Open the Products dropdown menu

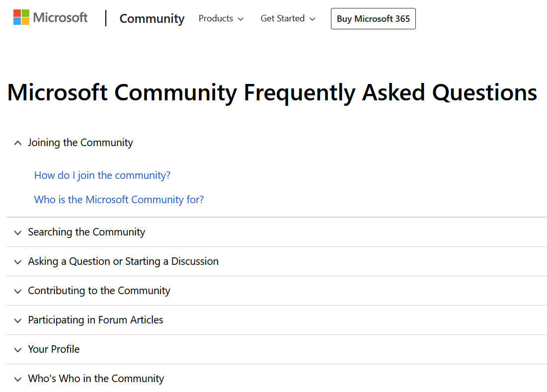[x=221, y=18]
